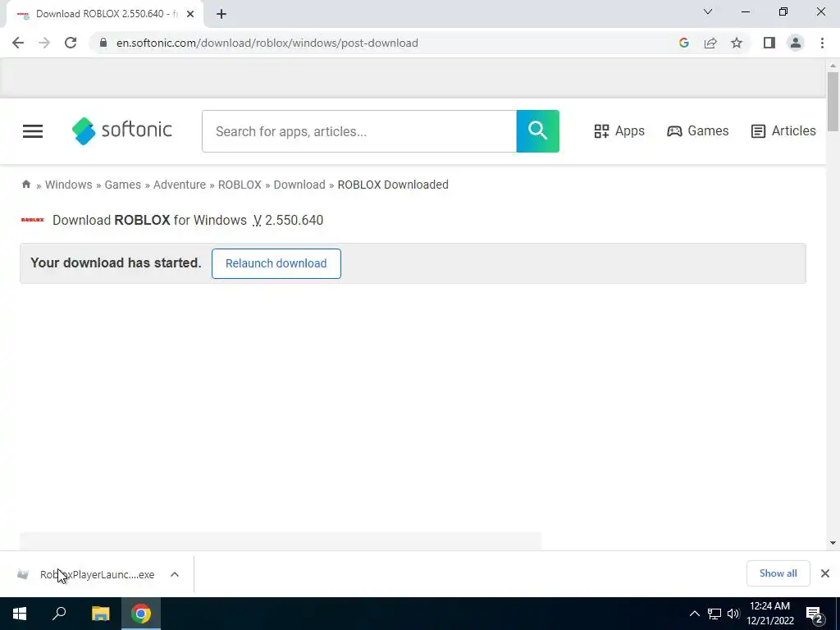Click the blue search magnifier button
The image size is (840, 630).
click(537, 131)
